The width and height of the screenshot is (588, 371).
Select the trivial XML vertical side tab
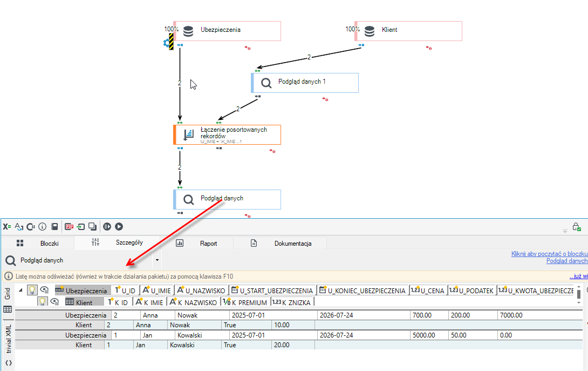pos(8,339)
